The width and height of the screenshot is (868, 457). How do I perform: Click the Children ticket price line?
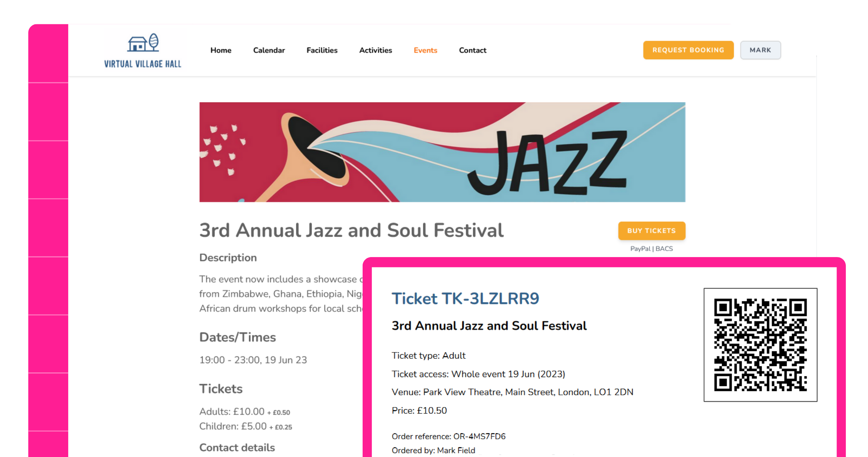click(x=246, y=426)
